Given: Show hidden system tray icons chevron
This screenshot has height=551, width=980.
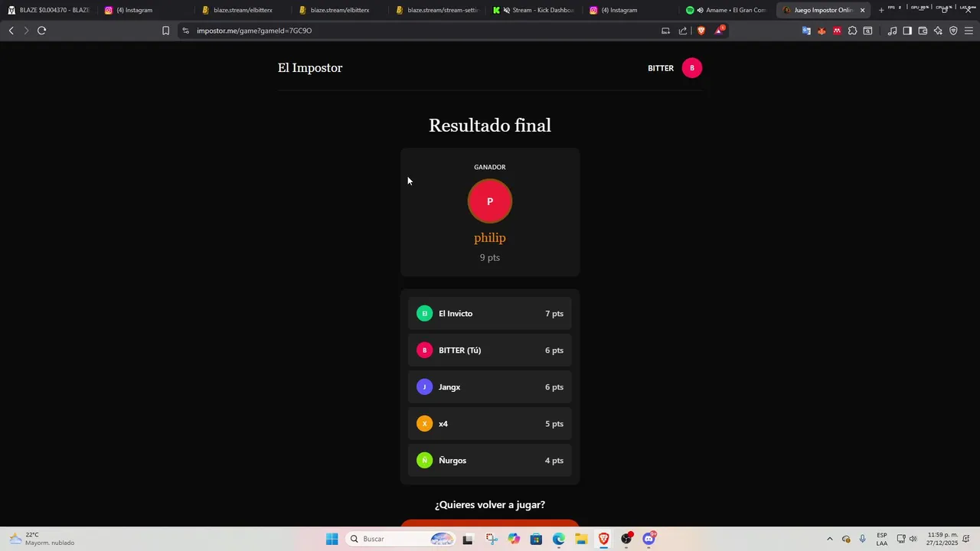Looking at the screenshot, I should (829, 539).
